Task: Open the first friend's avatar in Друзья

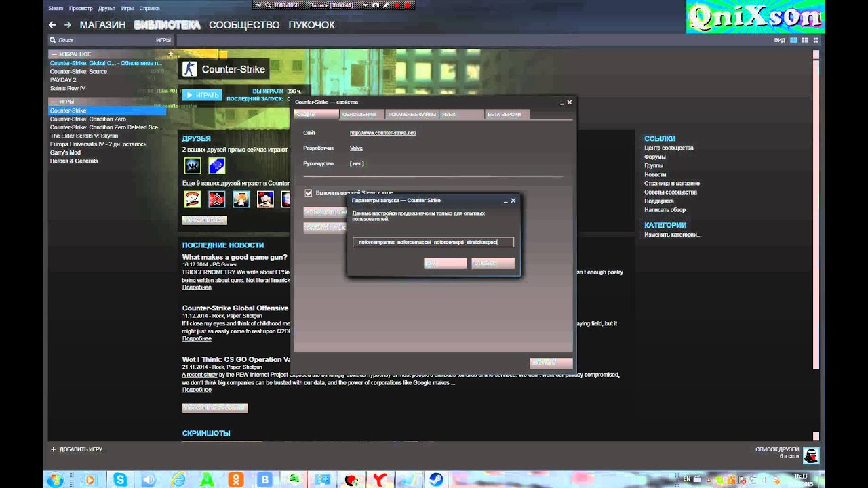Action: tap(193, 165)
